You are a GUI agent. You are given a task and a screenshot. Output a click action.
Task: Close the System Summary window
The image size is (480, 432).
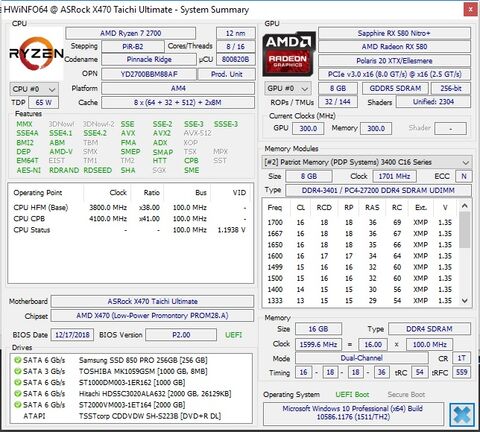470,9
